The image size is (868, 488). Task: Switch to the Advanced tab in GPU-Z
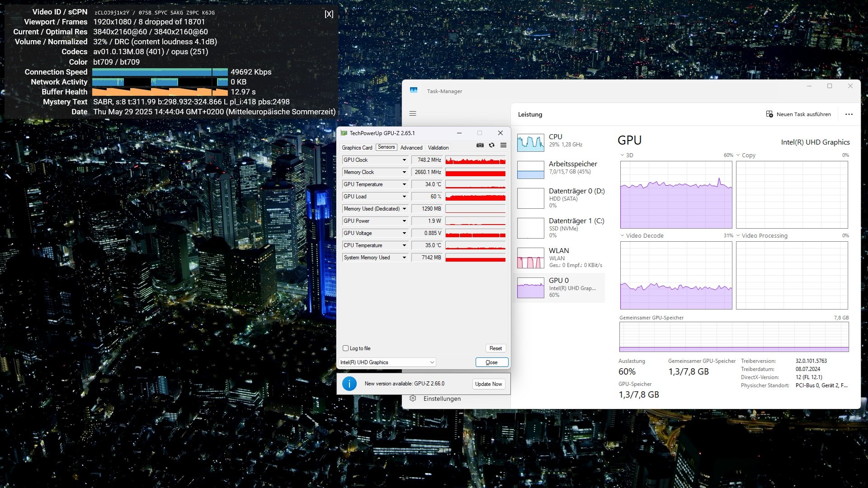tap(411, 148)
